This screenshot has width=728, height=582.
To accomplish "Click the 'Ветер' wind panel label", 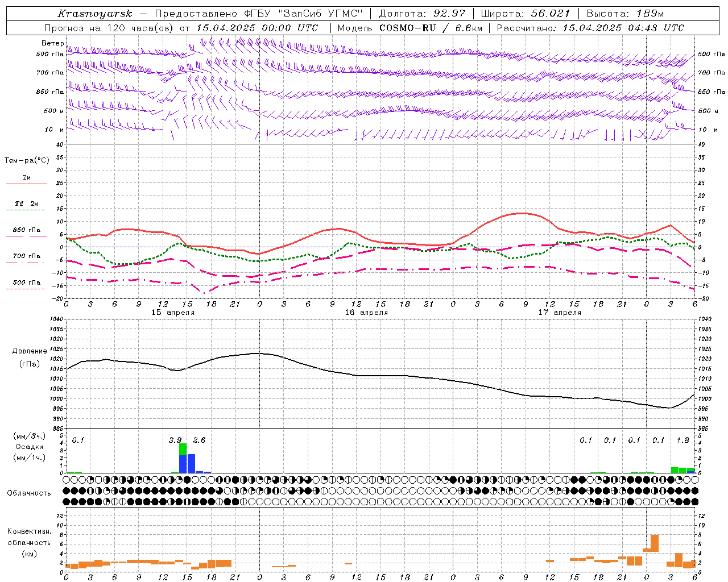I will [52, 43].
